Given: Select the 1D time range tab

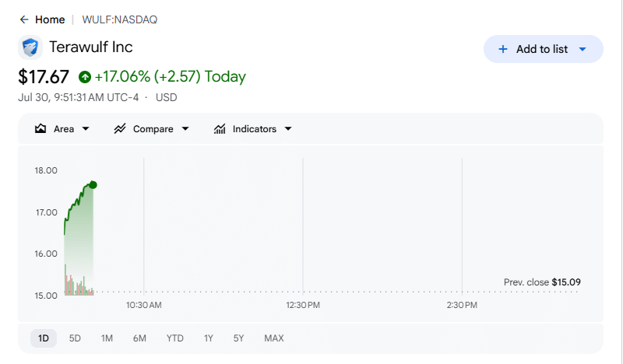Looking at the screenshot, I should (x=44, y=338).
